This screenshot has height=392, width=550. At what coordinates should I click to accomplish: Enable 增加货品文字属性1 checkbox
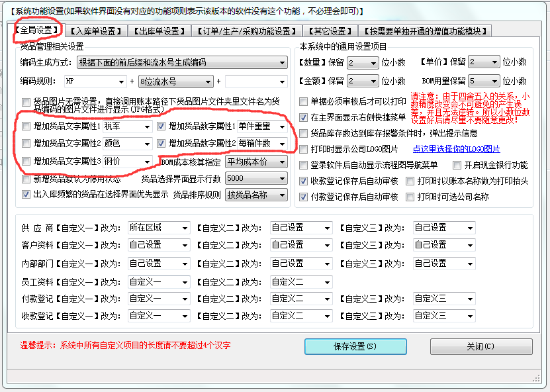(x=26, y=126)
